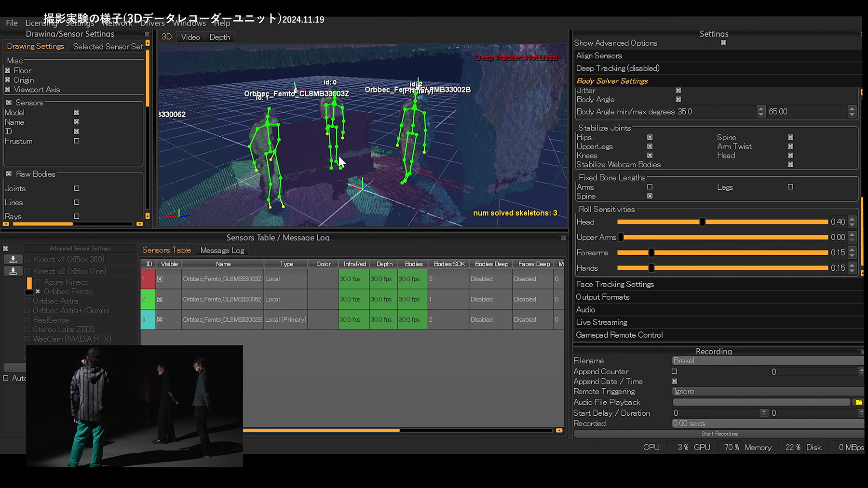Image resolution: width=868 pixels, height=488 pixels.
Task: Adjust the Head roll sensitivity slider
Action: [x=702, y=222]
